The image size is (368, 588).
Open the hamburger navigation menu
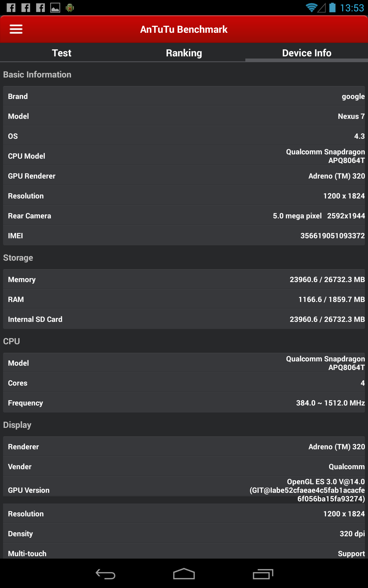16,29
